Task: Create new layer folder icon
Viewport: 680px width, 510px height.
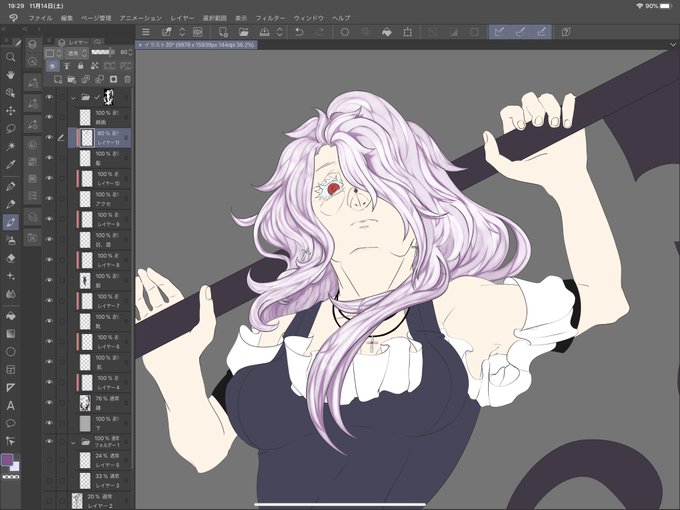Action: [72, 79]
